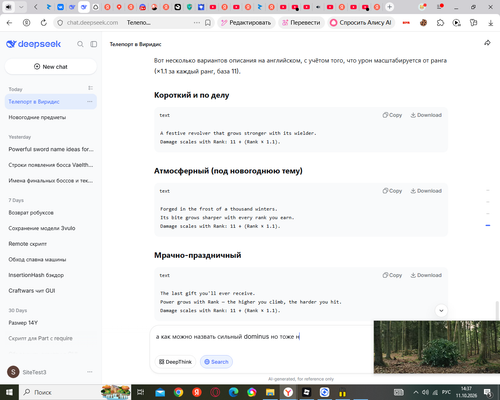Start a New chat
Viewport: 500px width, 400px height.
pyautogui.click(x=51, y=67)
